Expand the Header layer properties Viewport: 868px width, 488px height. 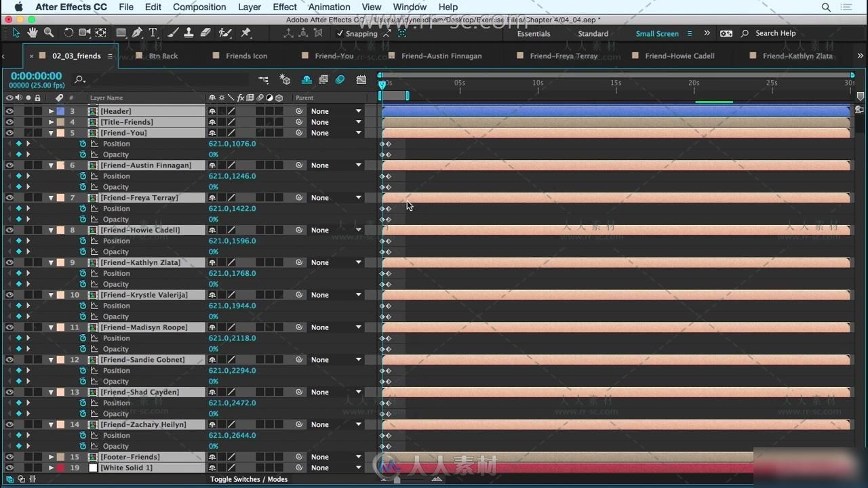click(x=51, y=111)
